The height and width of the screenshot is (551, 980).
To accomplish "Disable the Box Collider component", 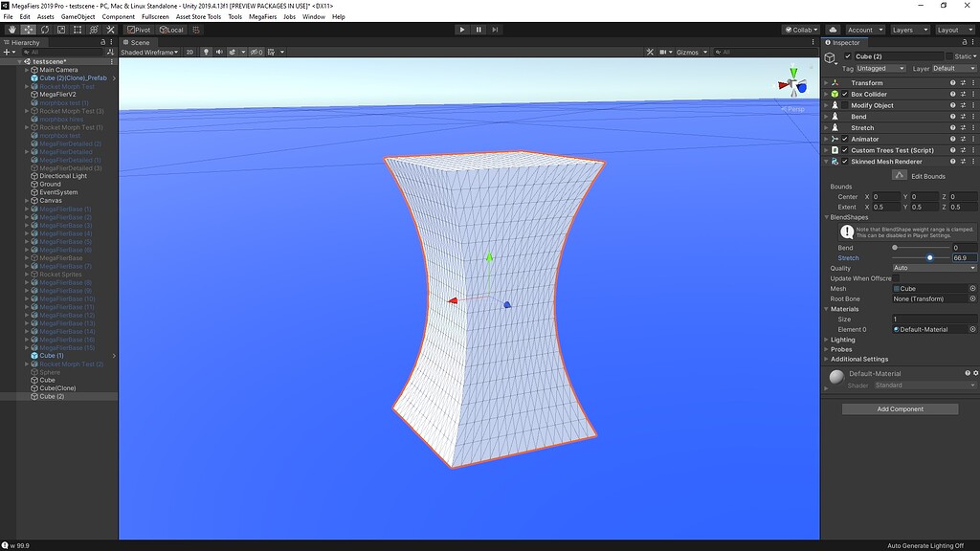I will (845, 94).
